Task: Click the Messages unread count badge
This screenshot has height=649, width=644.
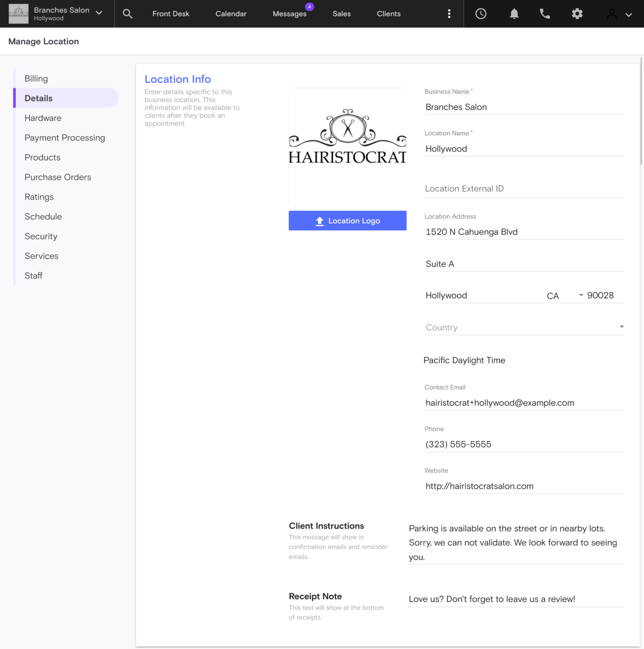Action: pos(310,6)
